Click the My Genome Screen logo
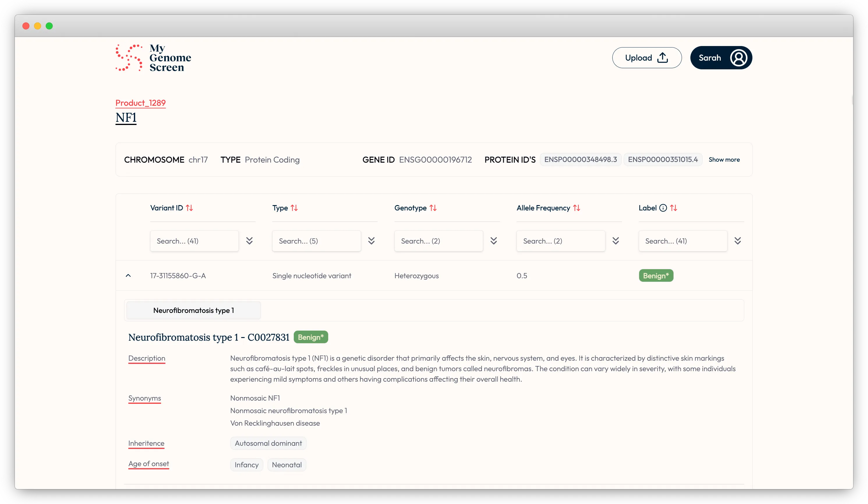 point(153,58)
